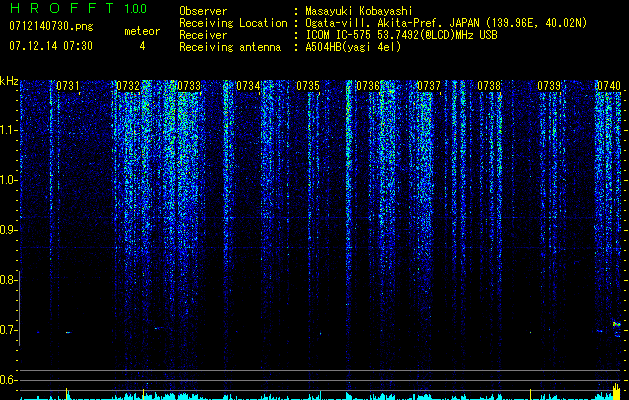Click the 0738 time marker
The width and height of the screenshot is (629, 400).
489,86
